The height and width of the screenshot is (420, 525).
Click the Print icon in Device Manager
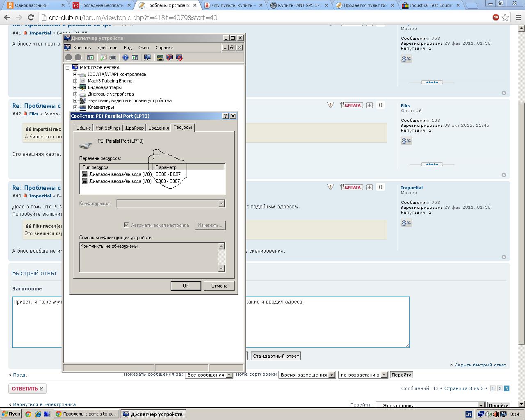coord(113,57)
